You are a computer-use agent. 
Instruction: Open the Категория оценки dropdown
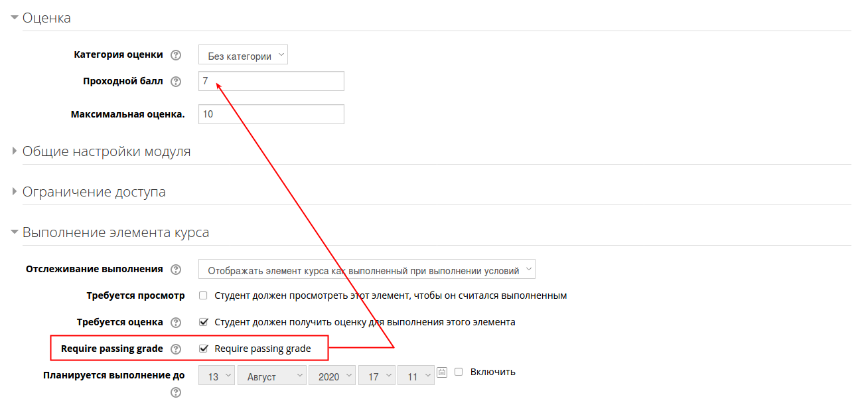click(x=243, y=56)
